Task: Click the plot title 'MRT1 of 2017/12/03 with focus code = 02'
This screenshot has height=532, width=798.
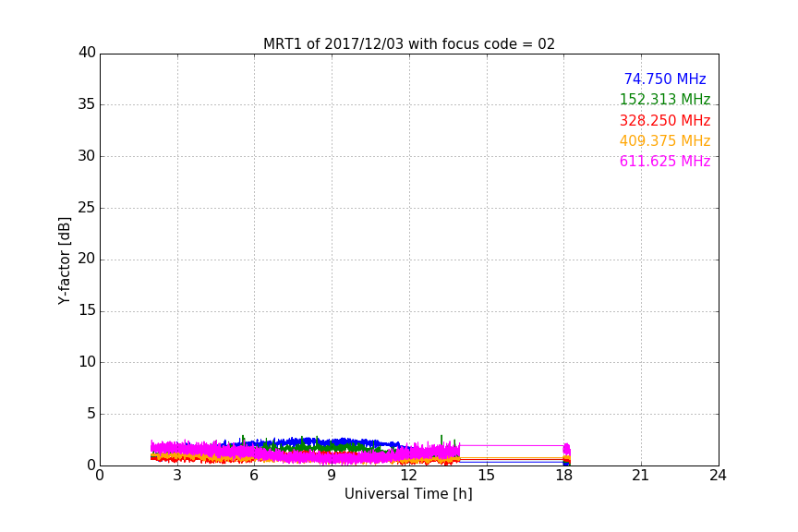Action: coord(408,43)
